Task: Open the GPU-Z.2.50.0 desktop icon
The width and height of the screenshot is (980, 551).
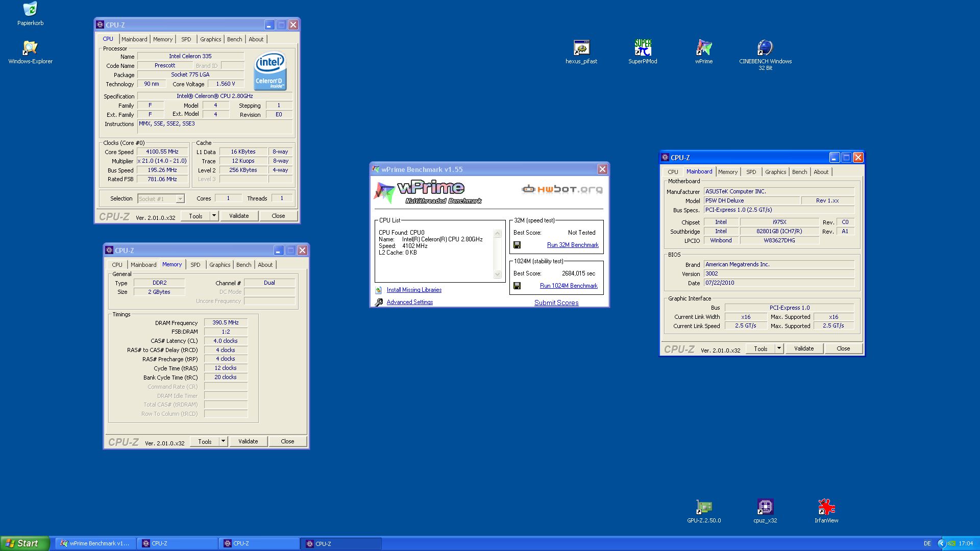Action: point(704,507)
